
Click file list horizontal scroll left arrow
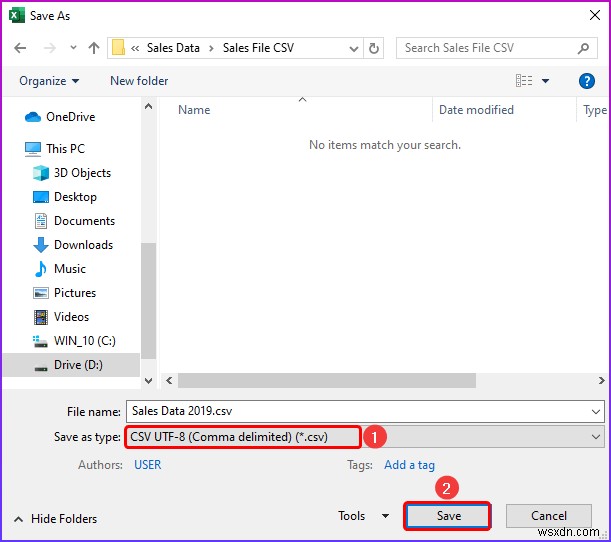click(x=169, y=380)
